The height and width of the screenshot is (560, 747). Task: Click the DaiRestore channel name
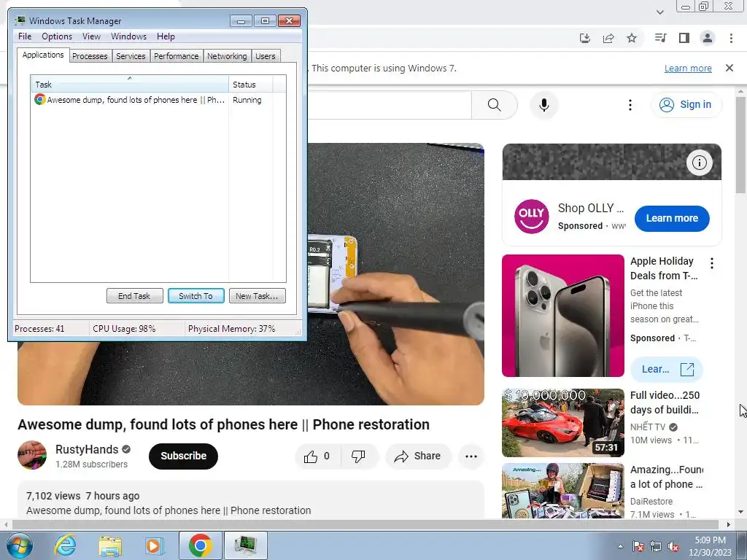(651, 502)
